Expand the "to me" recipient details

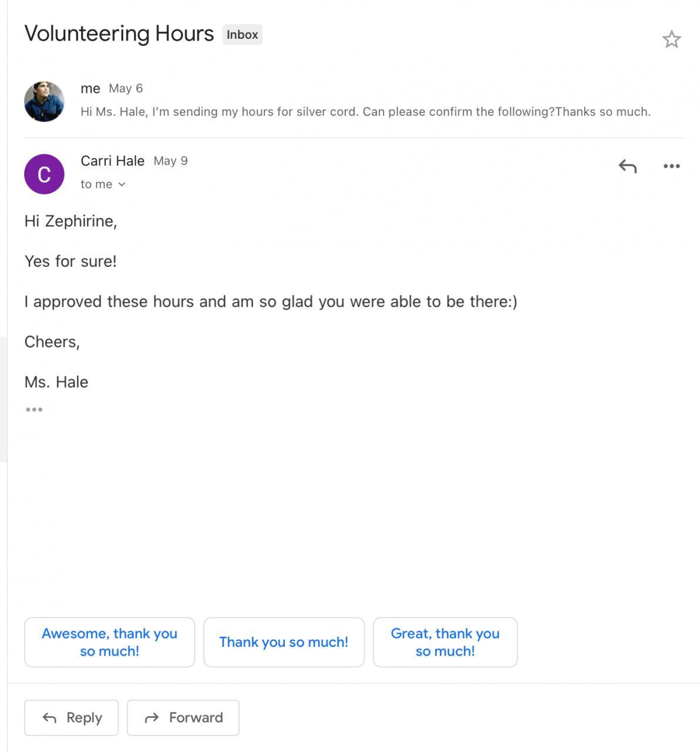(103, 184)
